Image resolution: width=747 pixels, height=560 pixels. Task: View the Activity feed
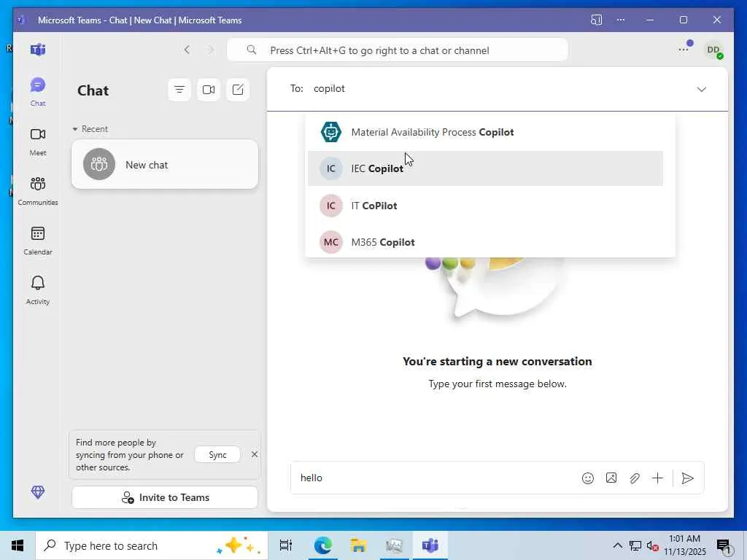38,290
